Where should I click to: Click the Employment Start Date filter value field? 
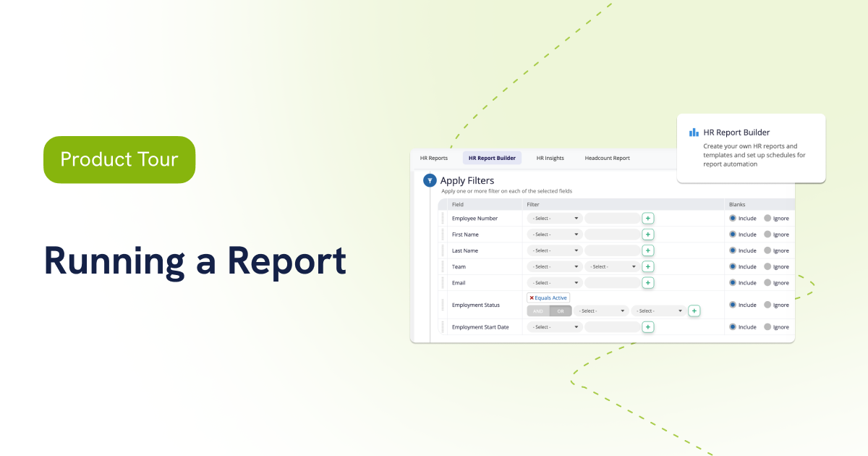(x=613, y=327)
